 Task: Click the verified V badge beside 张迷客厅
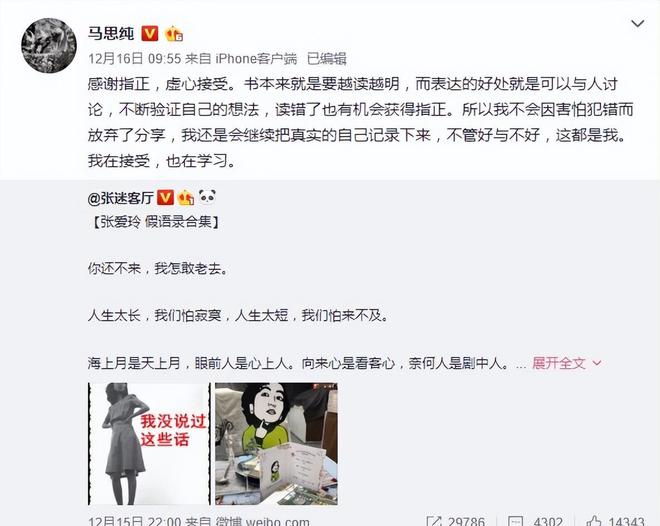165,198
